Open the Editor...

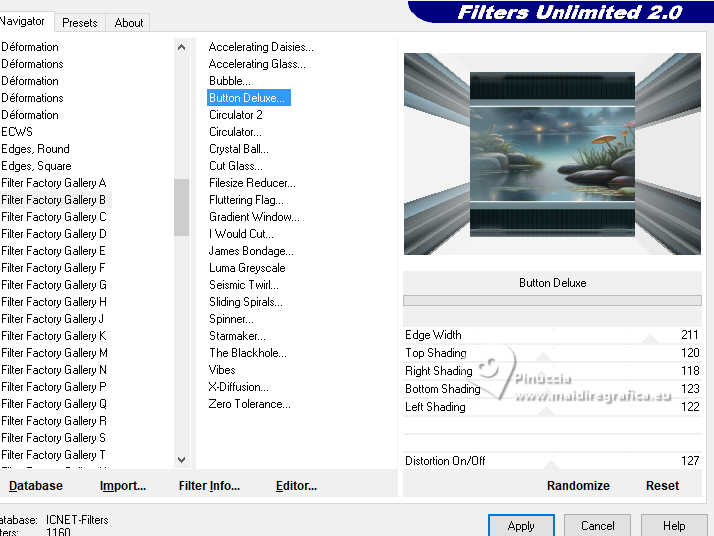(x=296, y=485)
